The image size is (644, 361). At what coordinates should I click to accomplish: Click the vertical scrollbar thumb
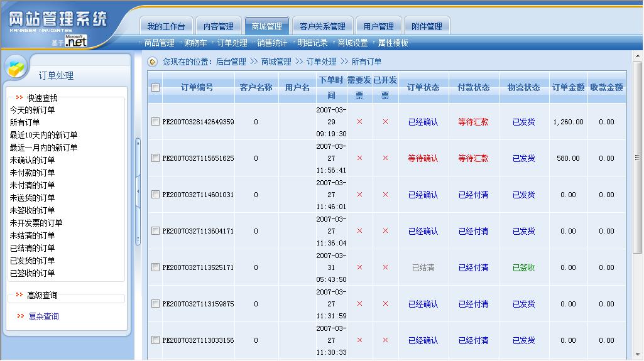637,157
